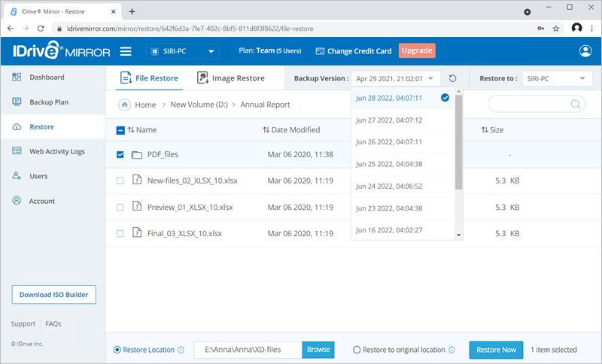Open the user profile icon
Image resolution: width=602 pixels, height=364 pixels.
click(x=585, y=51)
